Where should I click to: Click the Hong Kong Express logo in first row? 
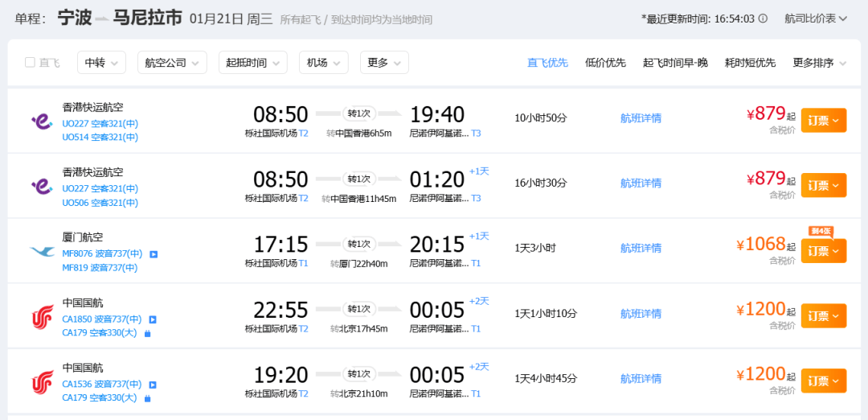42,121
